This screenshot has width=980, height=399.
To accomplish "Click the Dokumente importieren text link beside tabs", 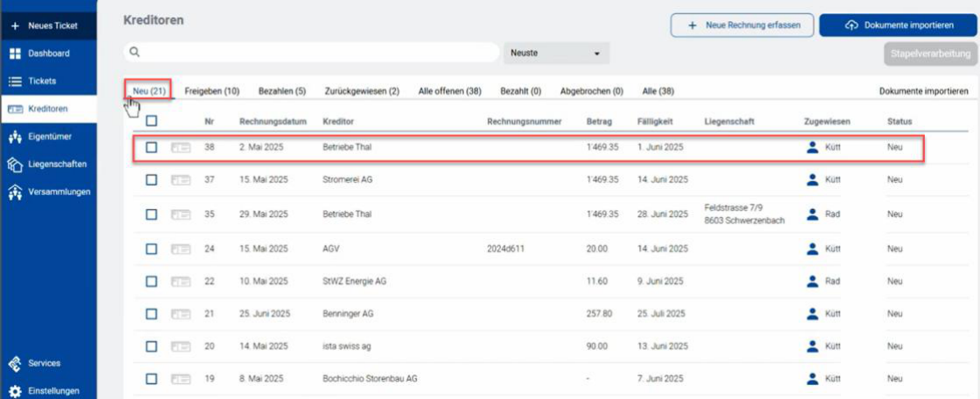I will click(x=924, y=91).
